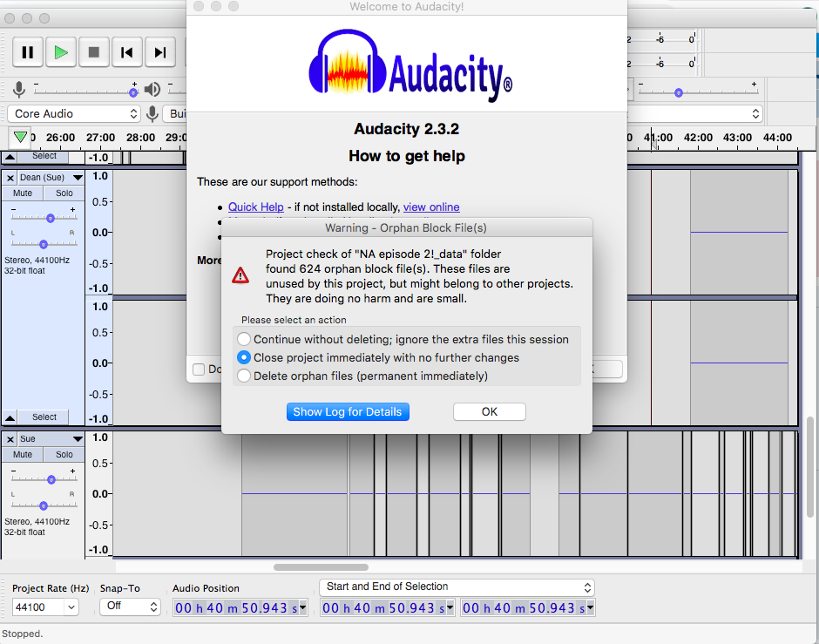
Task: Open the view online link
Action: click(431, 207)
